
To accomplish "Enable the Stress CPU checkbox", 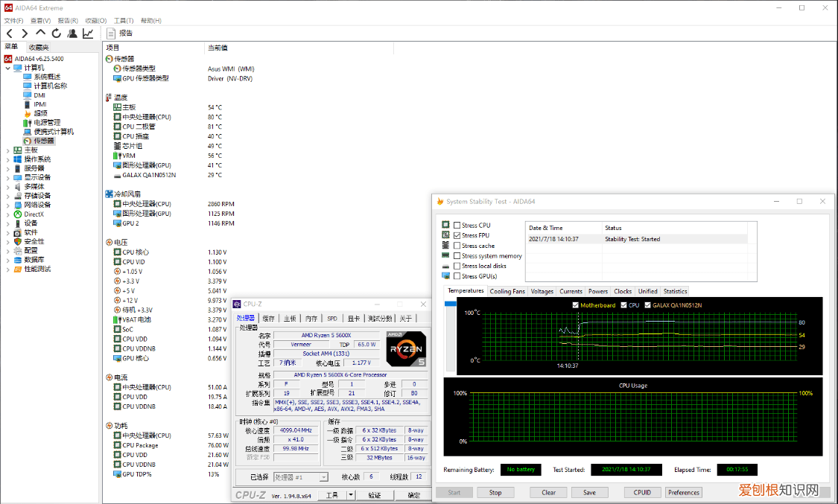I will [x=457, y=225].
